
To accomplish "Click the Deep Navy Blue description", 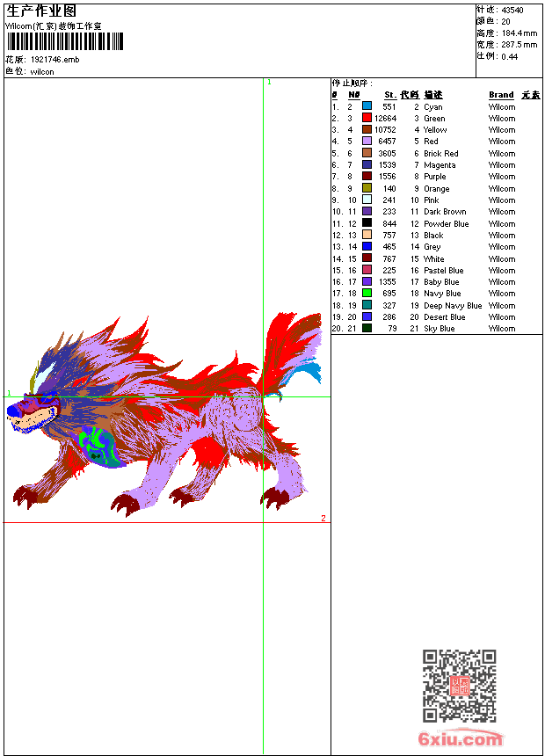I will (x=453, y=306).
